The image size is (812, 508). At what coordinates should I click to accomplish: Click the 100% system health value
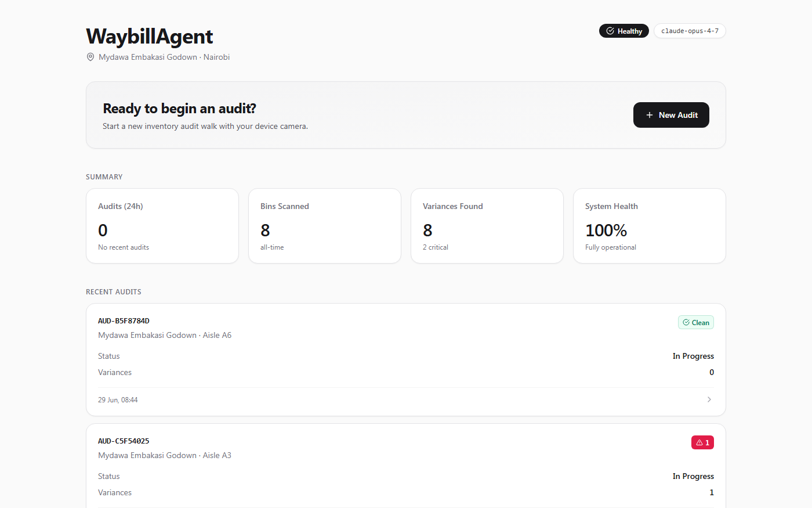(606, 230)
